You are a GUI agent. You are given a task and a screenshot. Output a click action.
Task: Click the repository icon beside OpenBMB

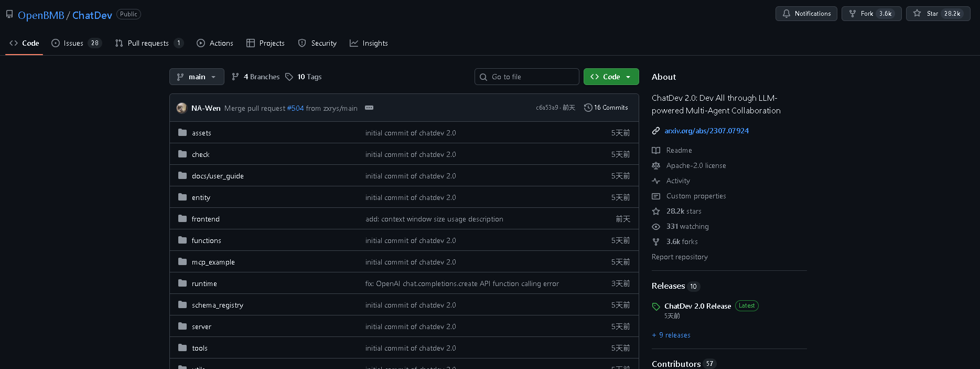coord(9,14)
